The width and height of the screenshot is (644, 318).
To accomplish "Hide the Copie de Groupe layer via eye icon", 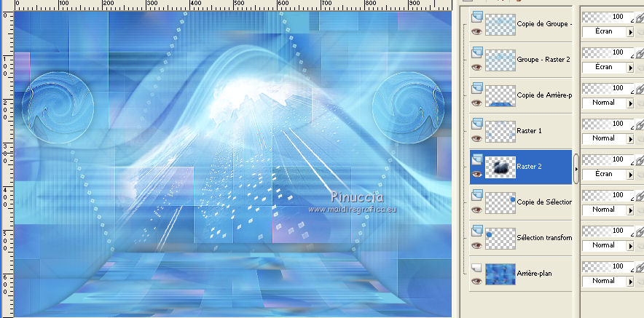I will pyautogui.click(x=476, y=31).
